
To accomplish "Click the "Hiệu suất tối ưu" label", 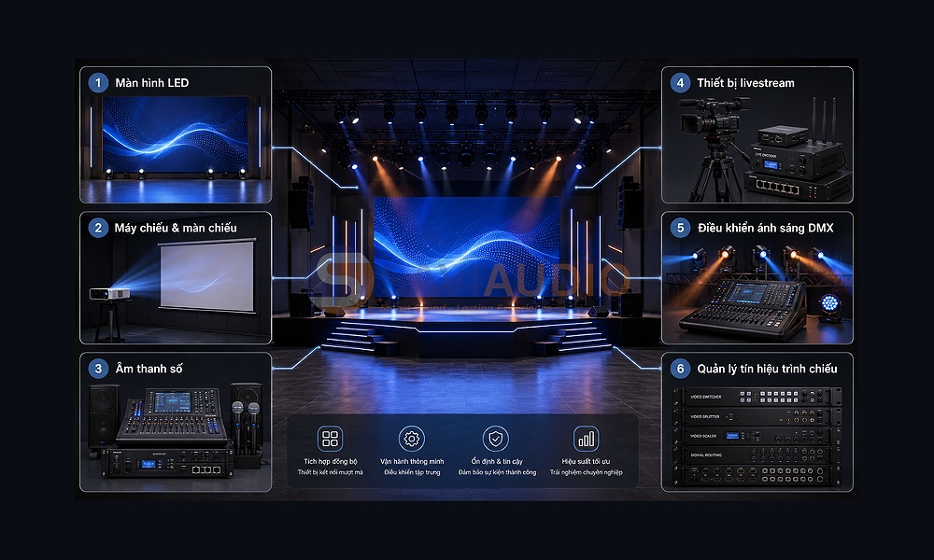I will point(586,461).
